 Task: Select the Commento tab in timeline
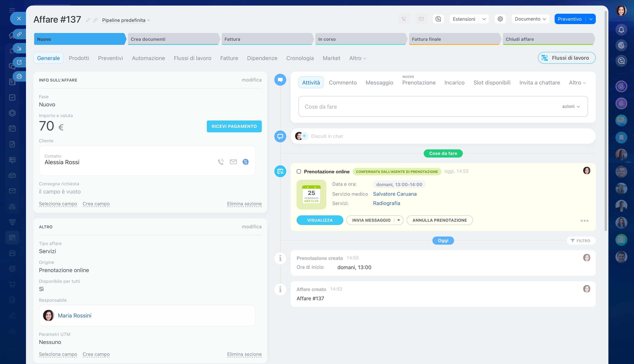tap(343, 82)
